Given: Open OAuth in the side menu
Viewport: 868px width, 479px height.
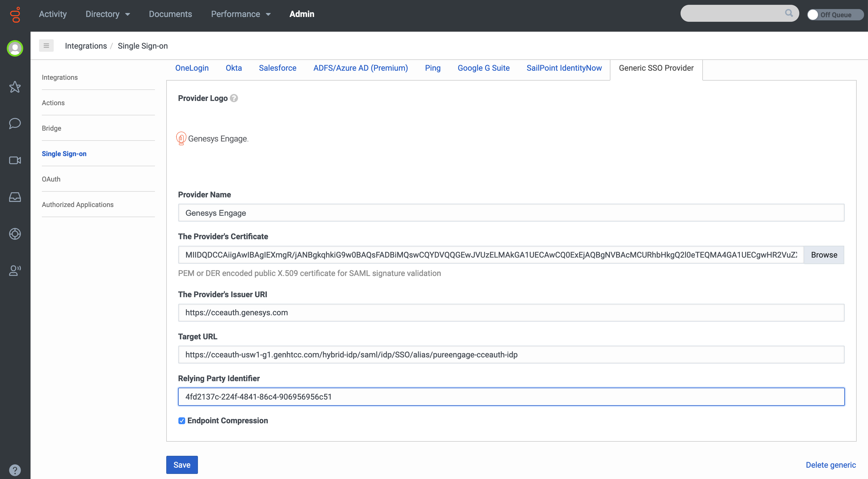Looking at the screenshot, I should click(x=51, y=179).
